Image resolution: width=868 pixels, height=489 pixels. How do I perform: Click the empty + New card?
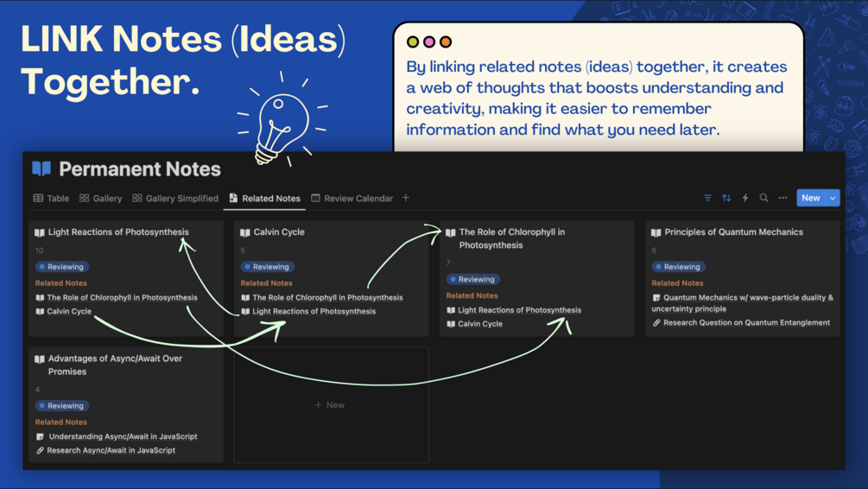click(330, 404)
